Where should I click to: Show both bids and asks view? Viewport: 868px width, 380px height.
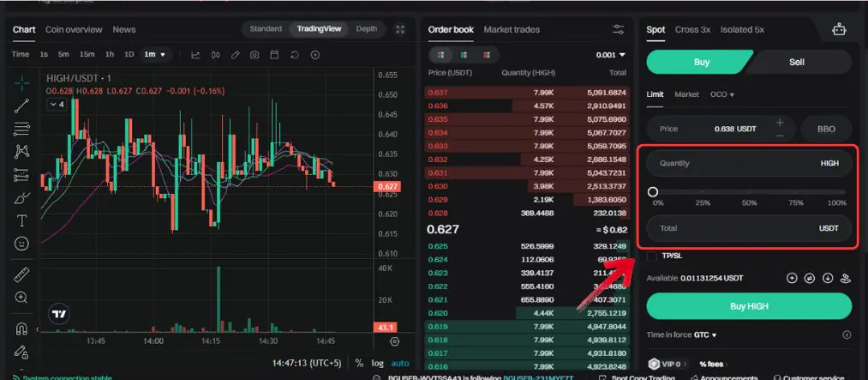coord(441,55)
